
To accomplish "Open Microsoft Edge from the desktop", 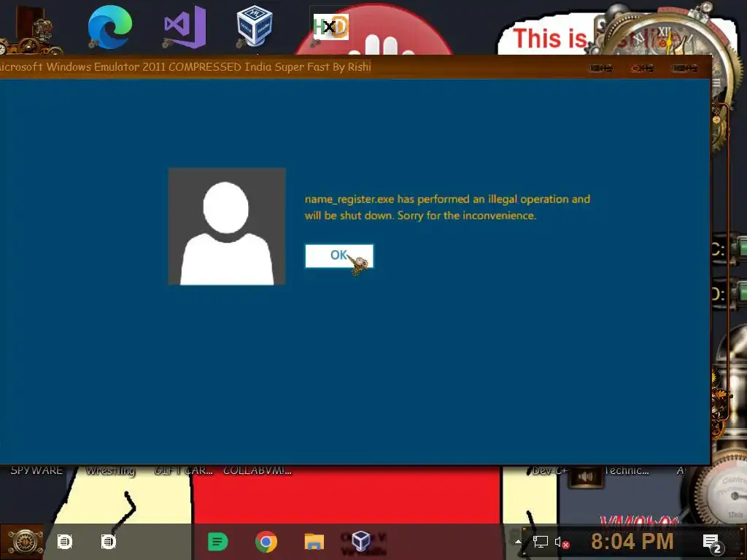I will pyautogui.click(x=110, y=27).
